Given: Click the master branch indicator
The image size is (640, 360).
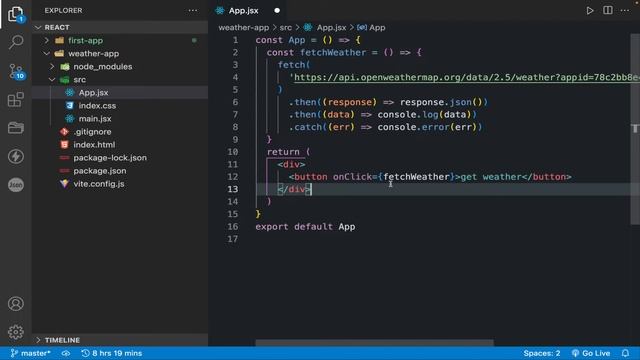Looking at the screenshot, I should tap(30, 353).
